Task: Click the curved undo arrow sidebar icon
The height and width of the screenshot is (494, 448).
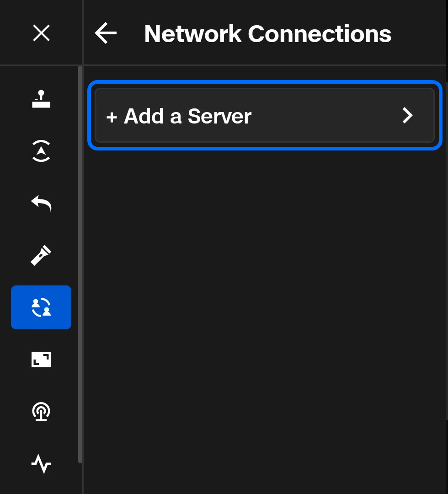Action: pos(41,203)
